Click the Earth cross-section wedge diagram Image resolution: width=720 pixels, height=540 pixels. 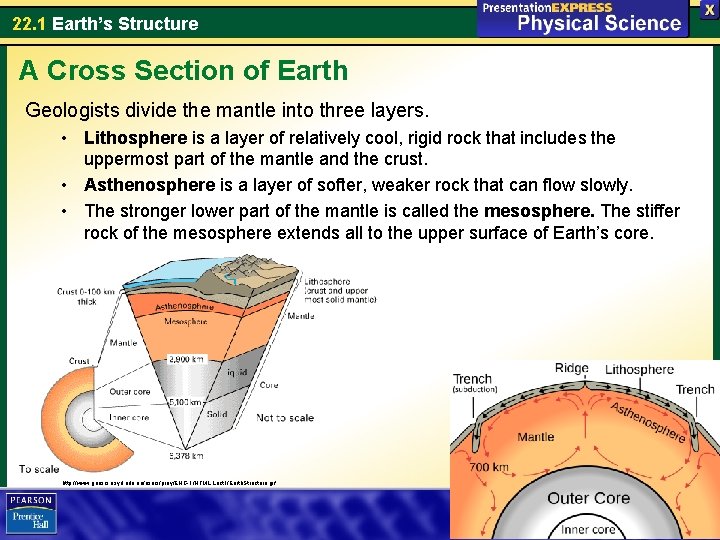tap(211, 352)
